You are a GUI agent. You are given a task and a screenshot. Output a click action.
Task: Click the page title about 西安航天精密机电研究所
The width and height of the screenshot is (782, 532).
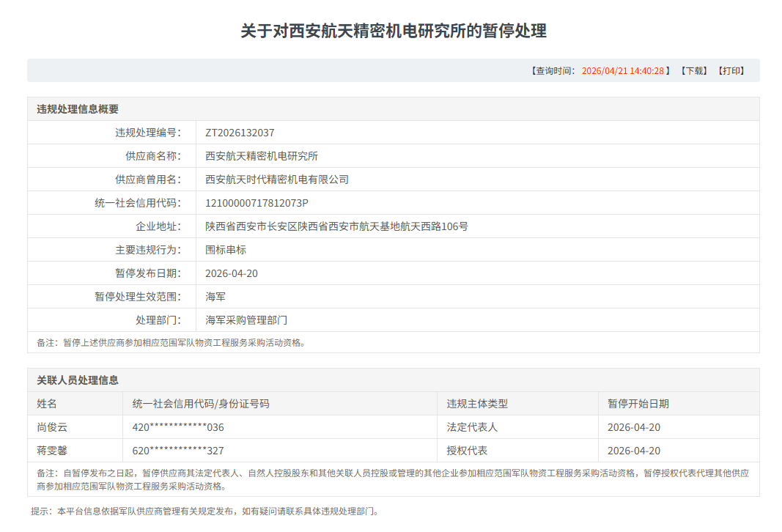point(394,32)
